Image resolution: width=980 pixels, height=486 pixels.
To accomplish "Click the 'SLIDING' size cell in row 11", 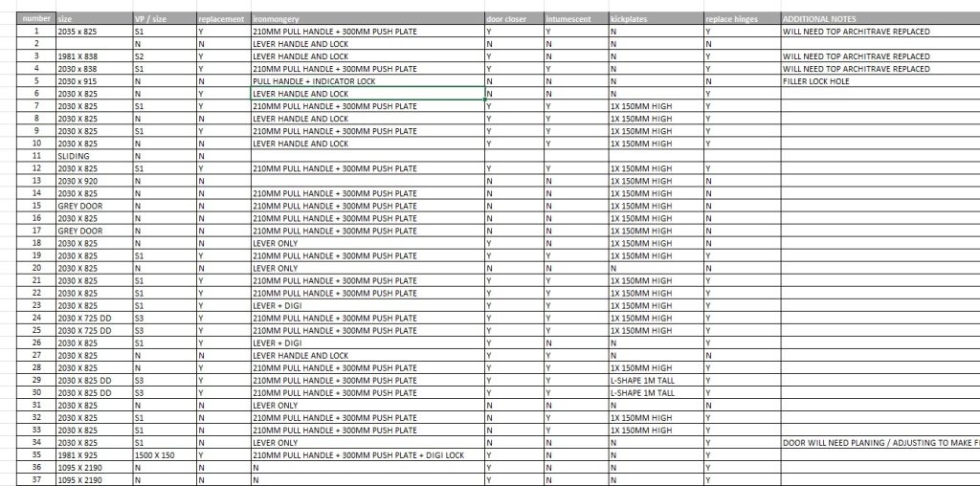I will click(93, 156).
